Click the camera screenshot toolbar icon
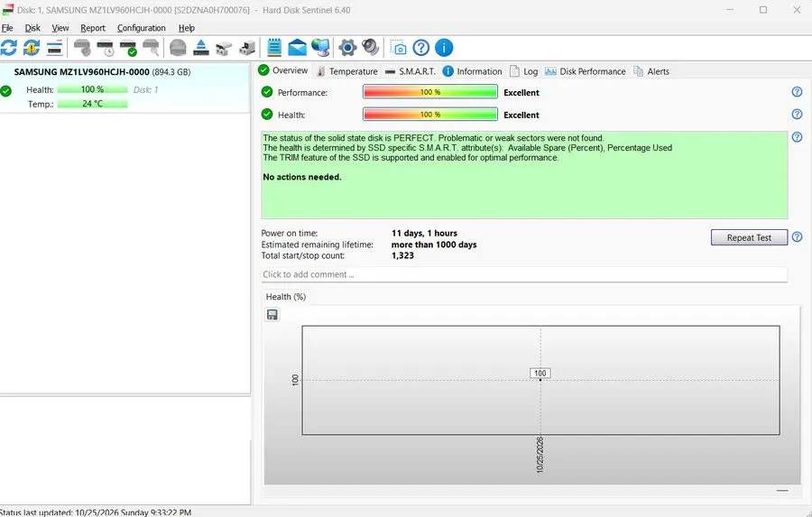The width and height of the screenshot is (812, 517). tap(398, 48)
